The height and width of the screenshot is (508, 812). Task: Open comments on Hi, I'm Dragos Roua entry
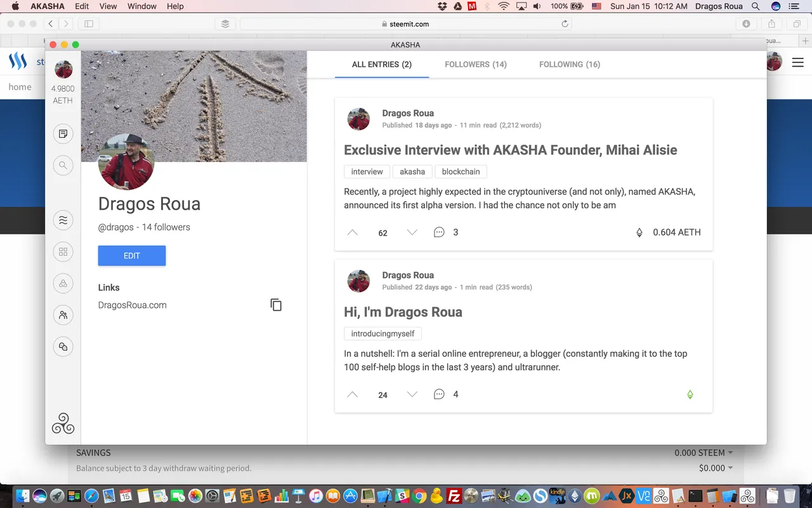click(x=439, y=394)
